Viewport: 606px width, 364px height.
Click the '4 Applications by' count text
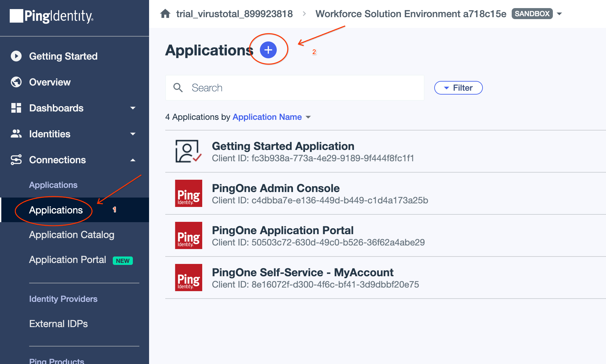(x=198, y=117)
